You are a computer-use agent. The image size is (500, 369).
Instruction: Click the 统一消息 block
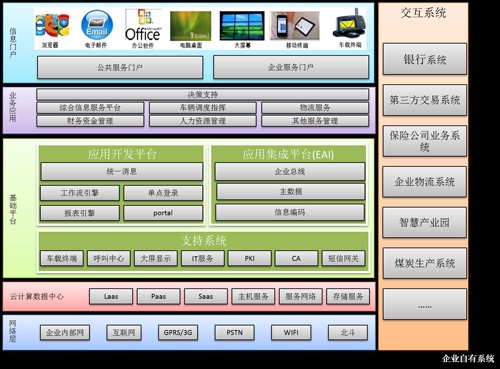tap(122, 172)
